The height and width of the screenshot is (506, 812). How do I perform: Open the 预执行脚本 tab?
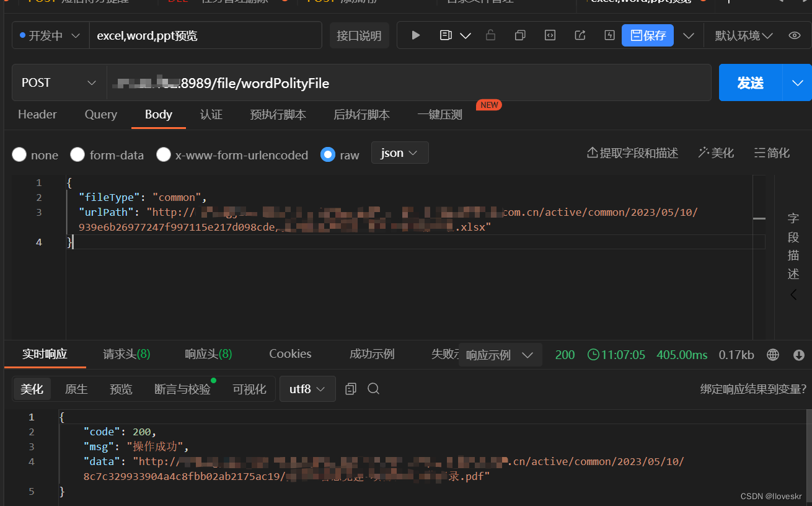pos(278,114)
